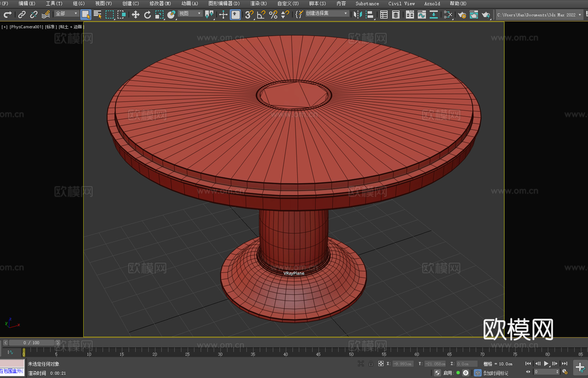
Task: Toggle the Ribbon display icon
Action: pyautogui.click(x=410, y=14)
